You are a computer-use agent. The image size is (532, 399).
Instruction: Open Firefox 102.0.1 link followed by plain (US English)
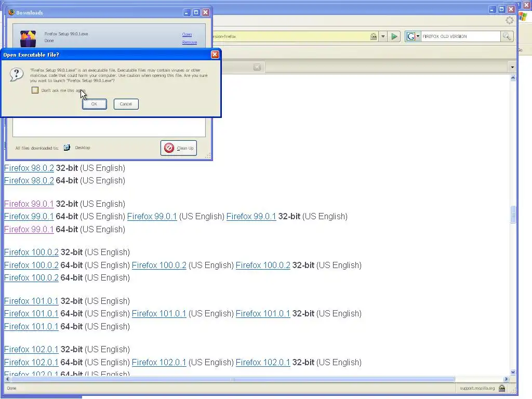point(159,362)
